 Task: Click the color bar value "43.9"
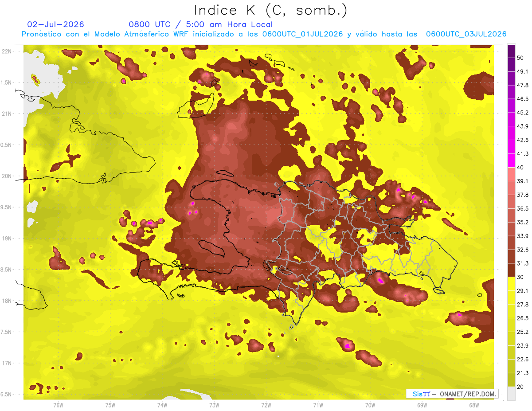pyautogui.click(x=522, y=126)
